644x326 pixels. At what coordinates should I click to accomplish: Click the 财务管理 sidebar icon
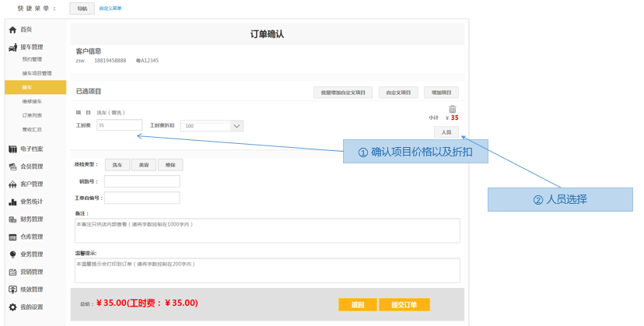(x=12, y=219)
